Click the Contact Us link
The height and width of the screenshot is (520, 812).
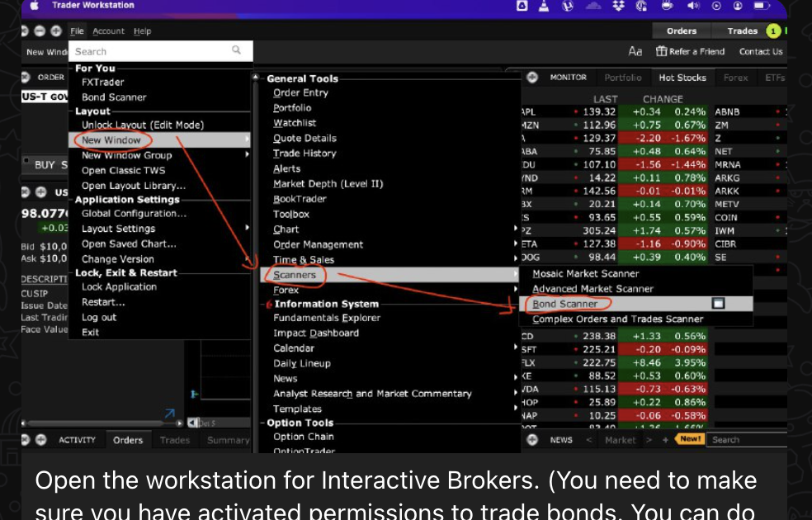pos(760,51)
